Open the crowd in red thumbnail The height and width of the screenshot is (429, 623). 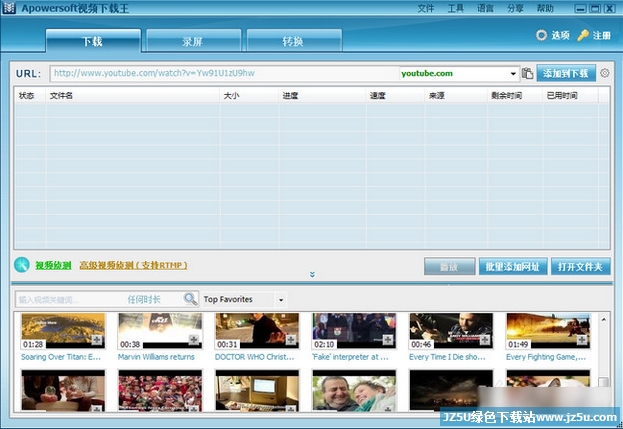pyautogui.click(x=160, y=390)
